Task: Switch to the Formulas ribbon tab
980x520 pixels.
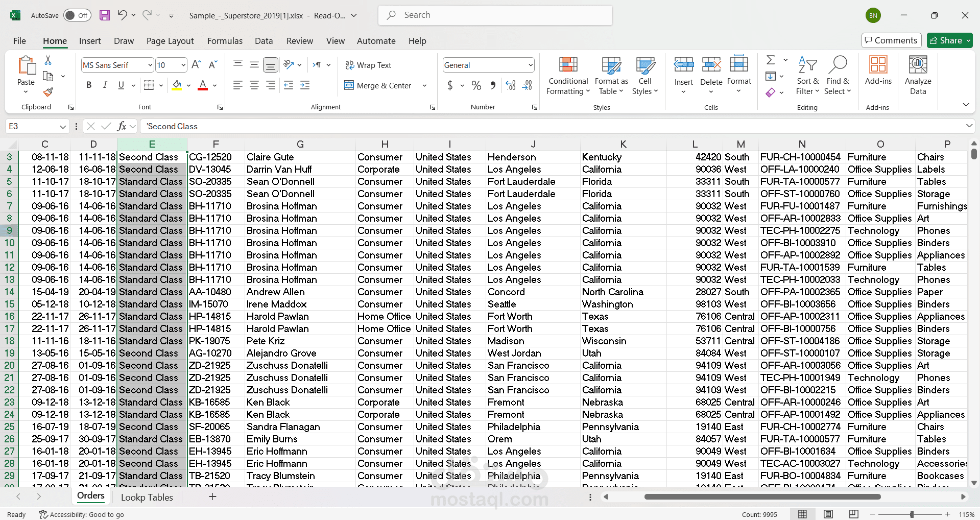Action: coord(225,41)
